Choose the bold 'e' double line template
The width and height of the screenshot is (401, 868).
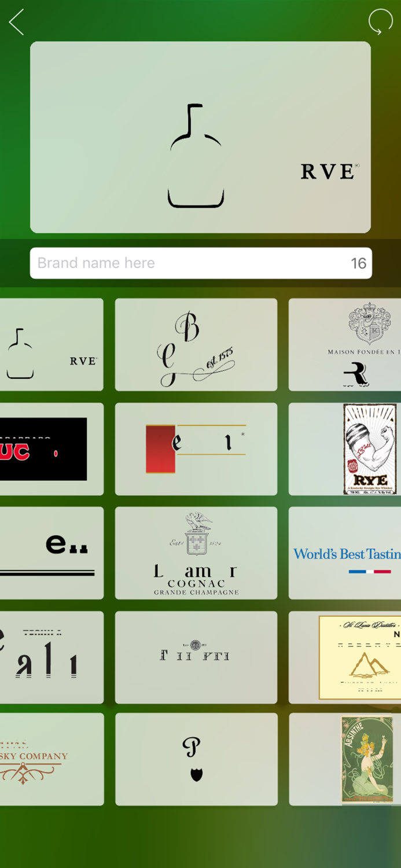pos(51,553)
